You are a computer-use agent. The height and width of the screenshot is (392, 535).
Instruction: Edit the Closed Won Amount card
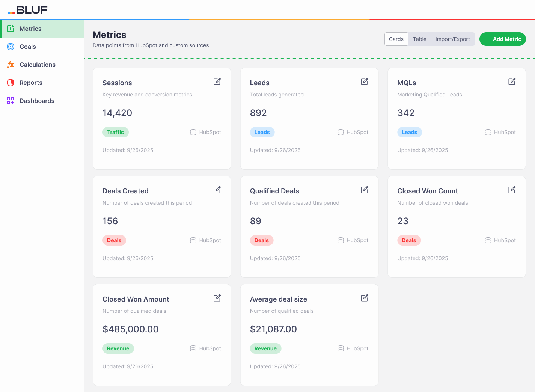click(217, 298)
